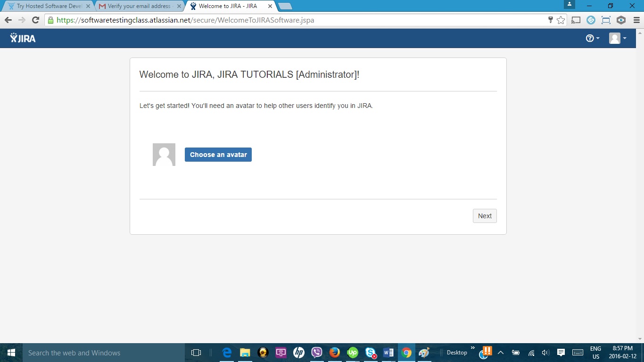Click the Chrome user profile button
Screen dimensions: 644x362
tap(570, 4)
